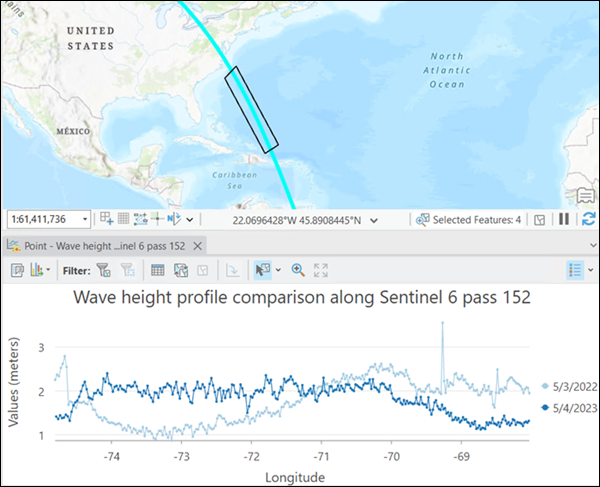Close the Wave height chart tab
Screen dimensions: 600x487
[x=198, y=245]
